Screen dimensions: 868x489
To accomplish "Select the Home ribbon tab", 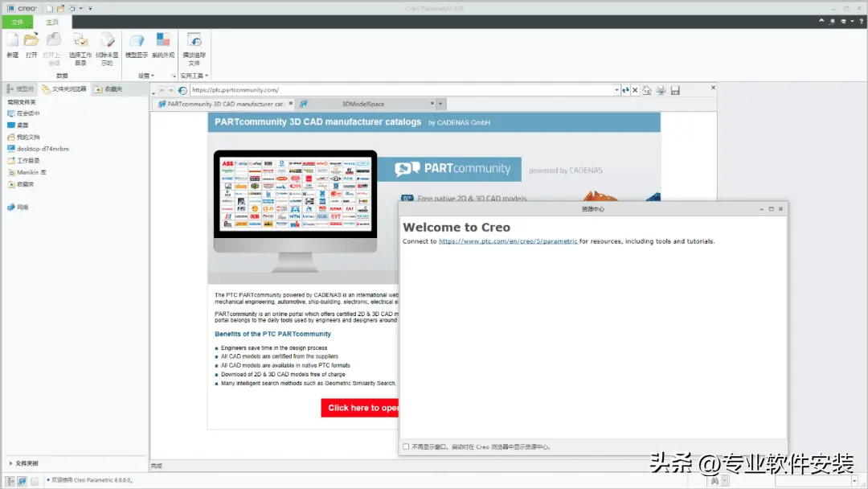I will click(52, 23).
